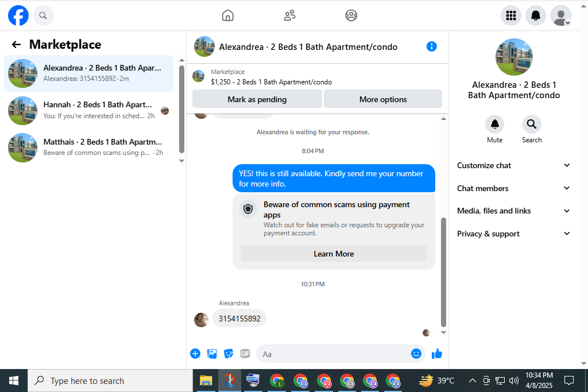Go to the Home feed icon
Image resolution: width=588 pixels, height=392 pixels.
click(227, 15)
